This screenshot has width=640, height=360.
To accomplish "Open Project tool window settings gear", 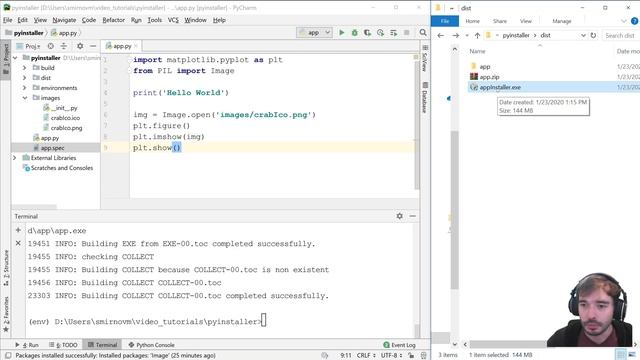I will click(80, 46).
